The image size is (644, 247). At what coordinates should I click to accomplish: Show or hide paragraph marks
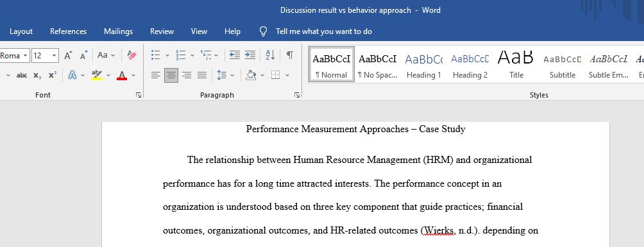289,55
